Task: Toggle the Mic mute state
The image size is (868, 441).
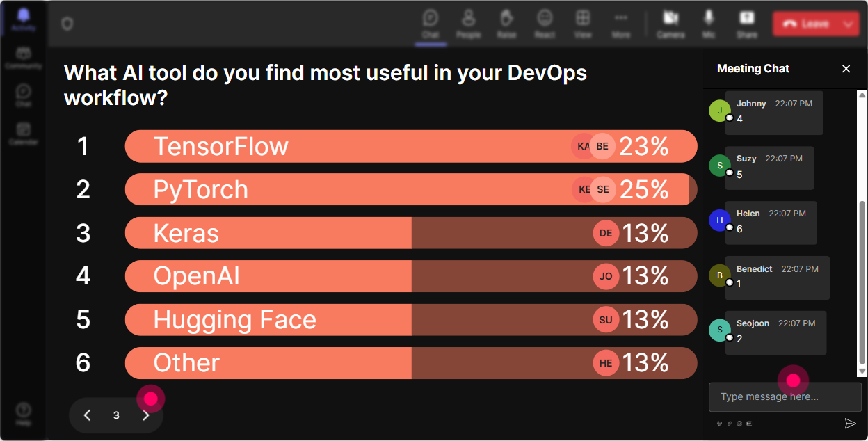Action: click(x=709, y=24)
